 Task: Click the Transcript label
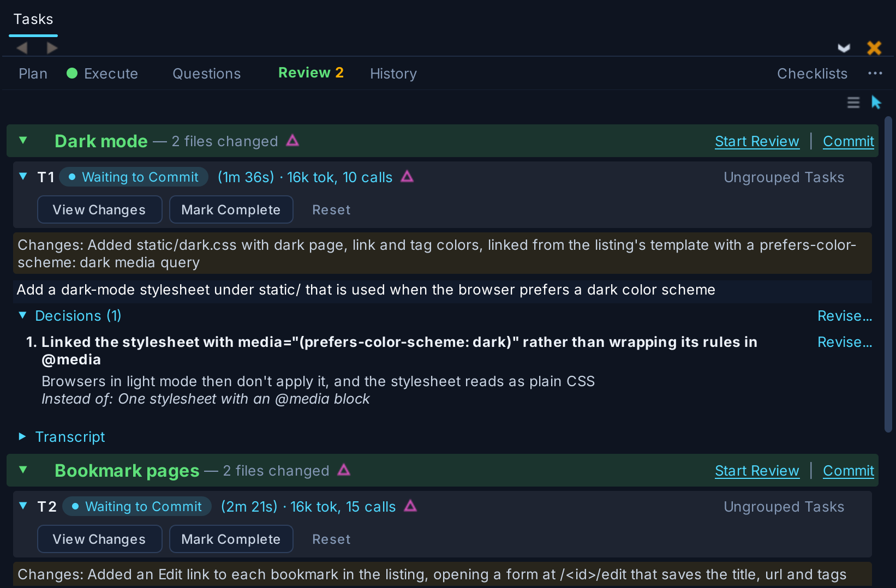tap(70, 437)
